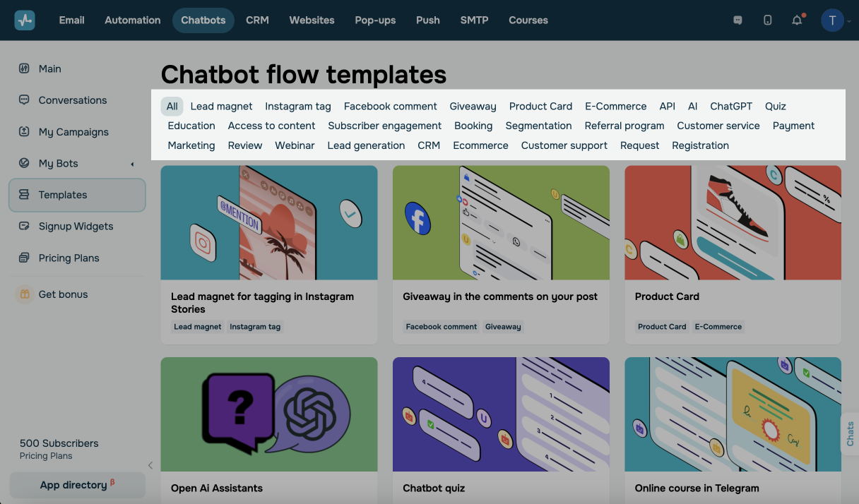This screenshot has width=859, height=504.
Task: Filter templates by Booking
Action: (x=473, y=126)
